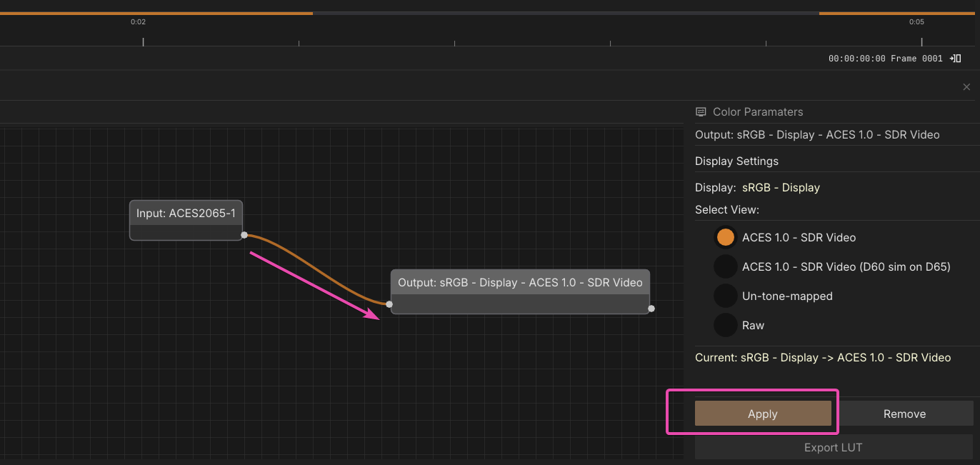
Task: Select the D60 sim on D65 view
Action: [x=726, y=266]
